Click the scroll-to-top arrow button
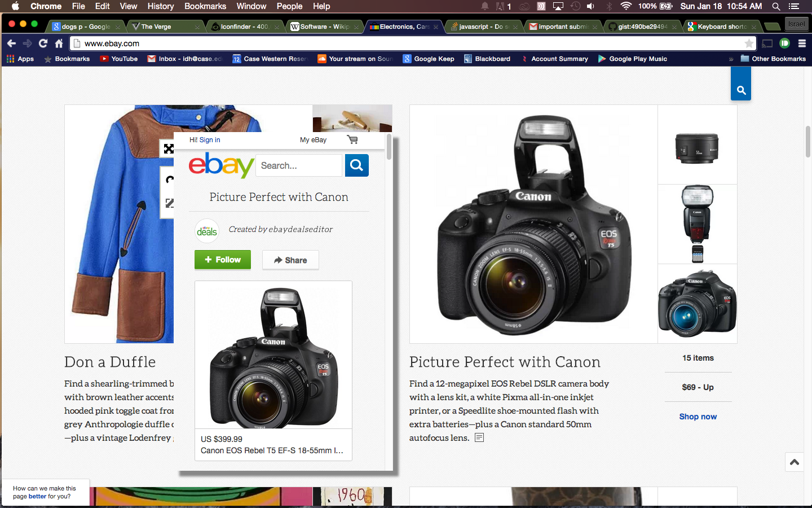This screenshot has height=508, width=812. [795, 462]
